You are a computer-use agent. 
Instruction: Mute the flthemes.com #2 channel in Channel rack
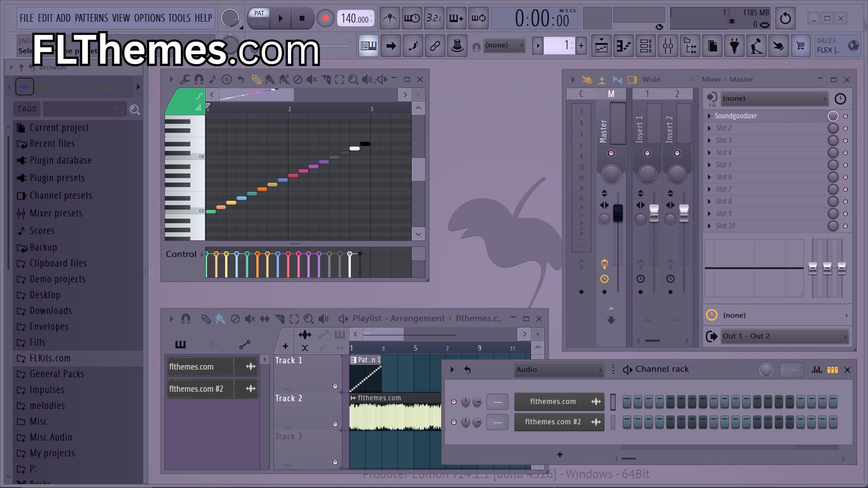[454, 422]
